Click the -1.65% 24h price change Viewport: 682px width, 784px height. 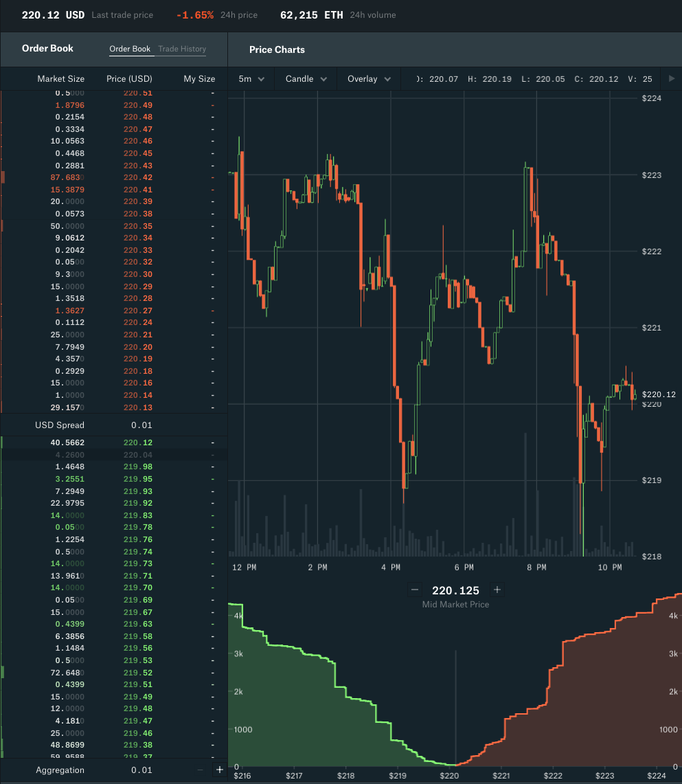[194, 14]
